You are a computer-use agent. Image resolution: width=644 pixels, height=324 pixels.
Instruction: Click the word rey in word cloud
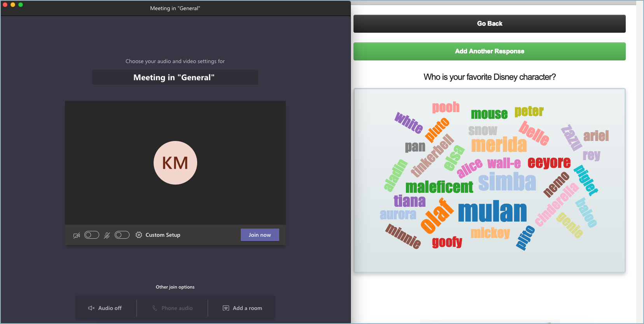tap(591, 155)
